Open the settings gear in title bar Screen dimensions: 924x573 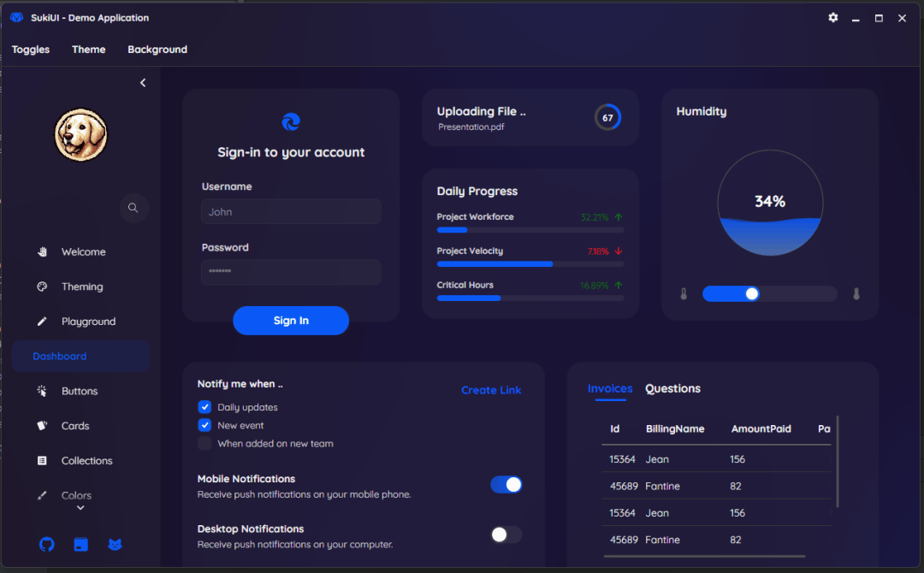(832, 18)
